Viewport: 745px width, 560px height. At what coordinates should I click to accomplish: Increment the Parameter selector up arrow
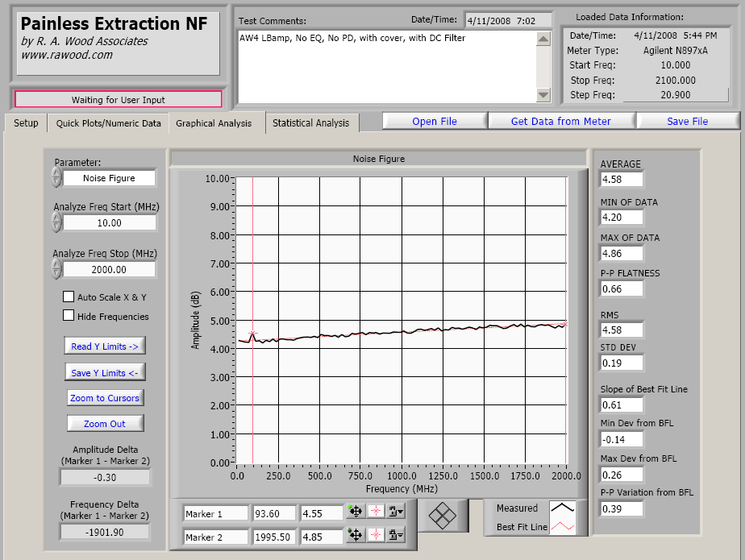tap(56, 173)
